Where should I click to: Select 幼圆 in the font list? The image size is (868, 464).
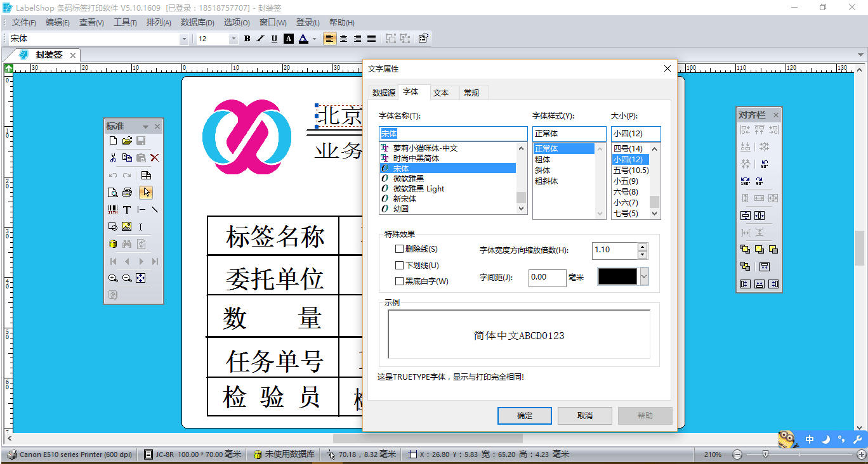tap(401, 209)
